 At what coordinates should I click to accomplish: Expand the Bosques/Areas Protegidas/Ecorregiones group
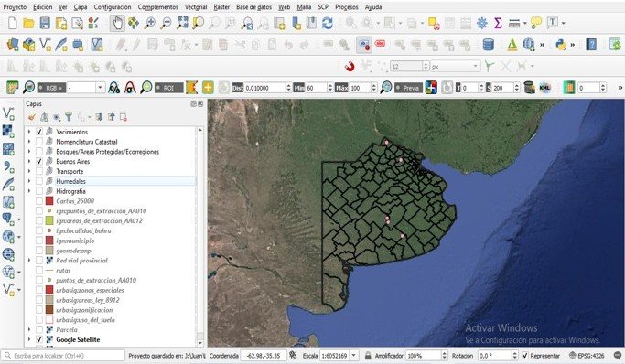(x=29, y=151)
